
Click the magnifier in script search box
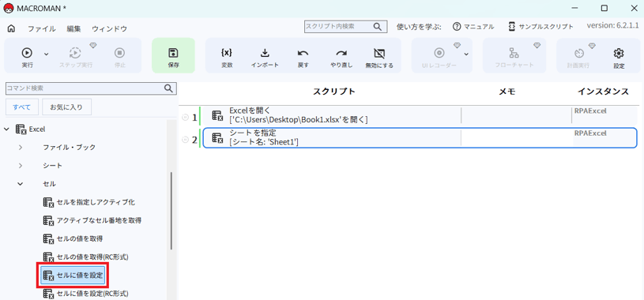pyautogui.click(x=378, y=27)
